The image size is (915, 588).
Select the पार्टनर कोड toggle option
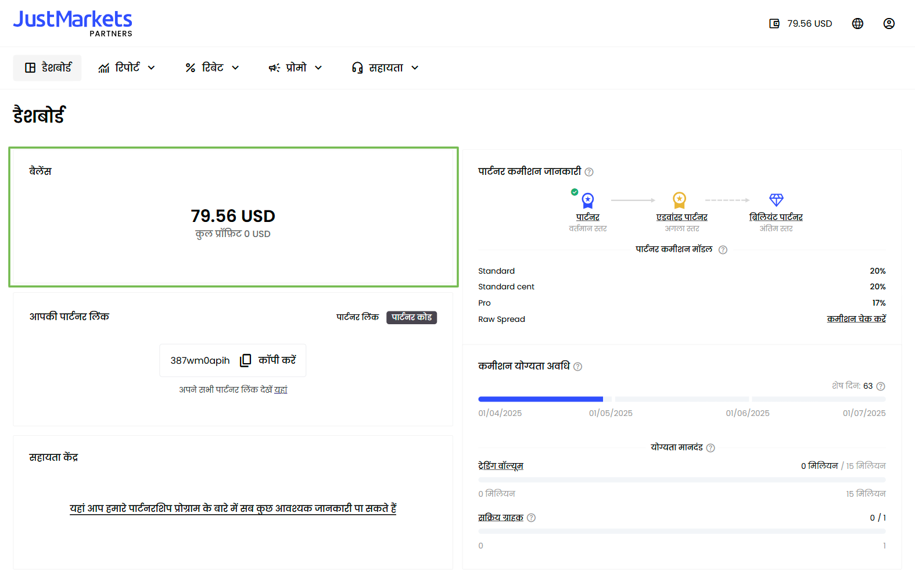tap(411, 317)
